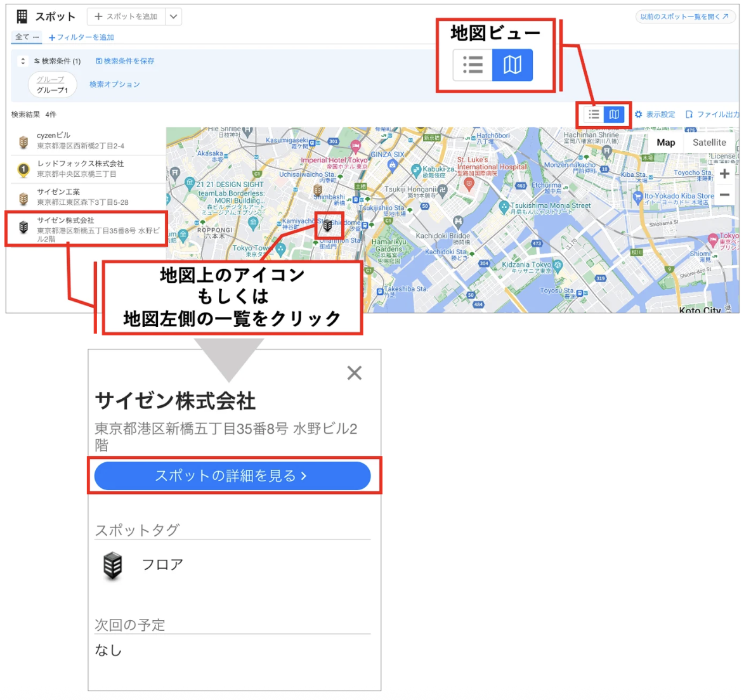Switch map to Map type
751x700 pixels.
[x=666, y=142]
